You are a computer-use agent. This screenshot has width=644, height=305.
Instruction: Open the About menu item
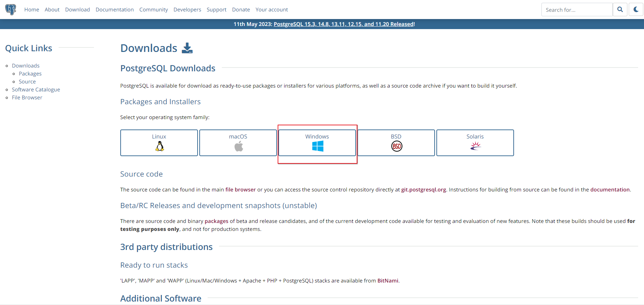[x=52, y=10]
